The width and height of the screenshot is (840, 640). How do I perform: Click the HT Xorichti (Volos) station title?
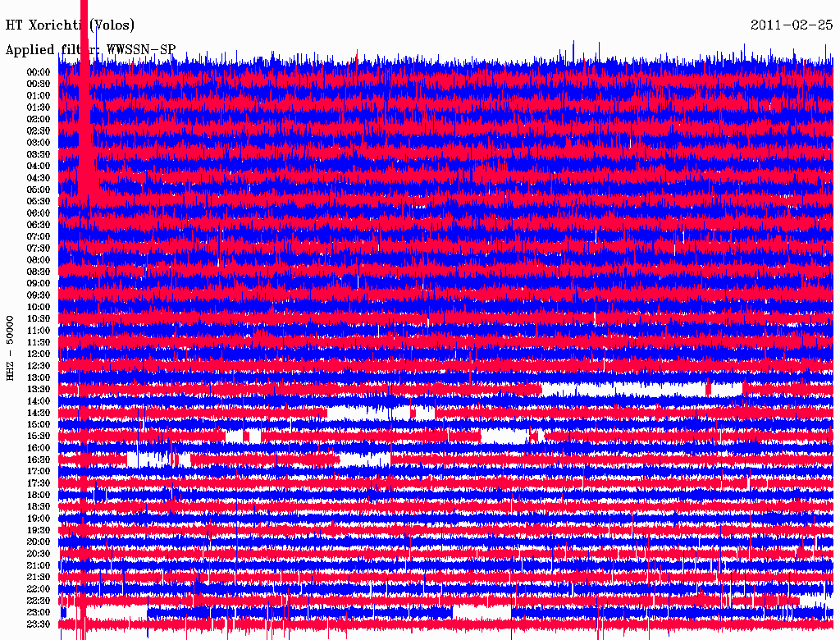[70, 25]
